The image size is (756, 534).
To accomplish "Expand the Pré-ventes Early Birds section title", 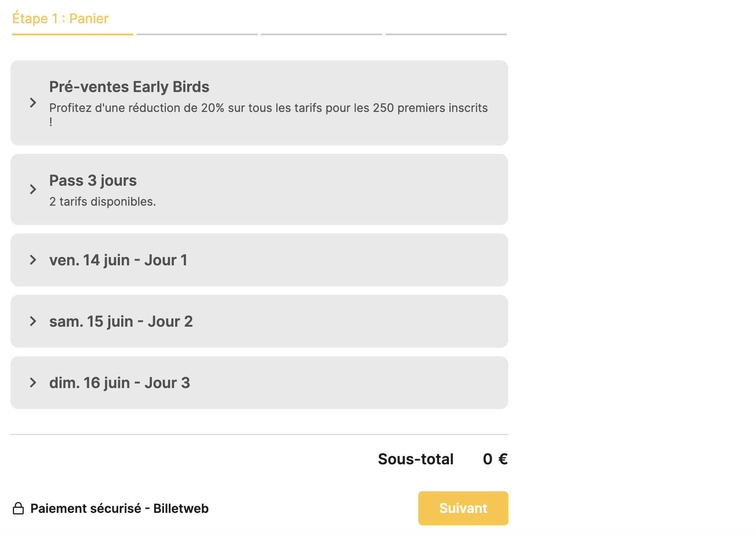I will [x=129, y=87].
